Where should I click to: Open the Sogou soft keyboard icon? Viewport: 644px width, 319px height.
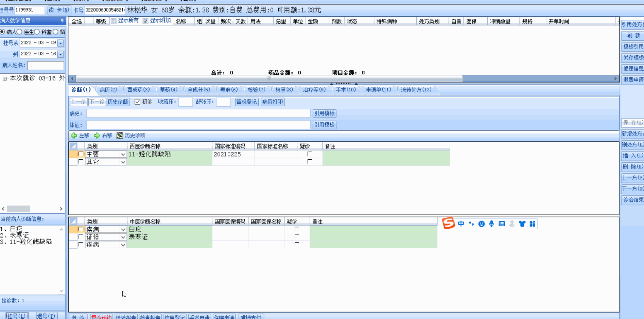pos(502,224)
